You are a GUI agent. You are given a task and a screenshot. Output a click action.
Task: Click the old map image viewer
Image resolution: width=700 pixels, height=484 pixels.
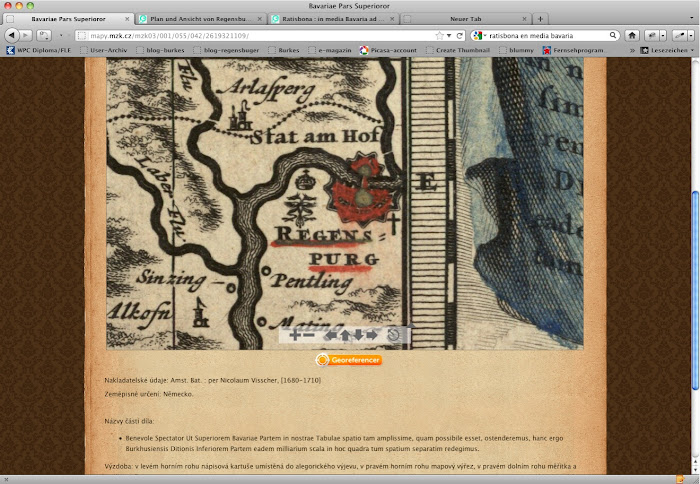[345, 203]
